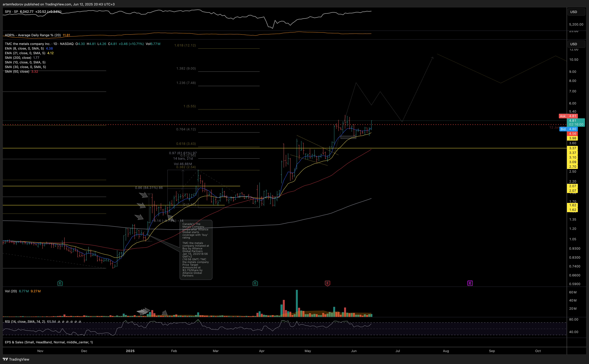This screenshot has width=589, height=364.
Task: Click the purple upcoming earnings E marker
Action: coord(470,283)
